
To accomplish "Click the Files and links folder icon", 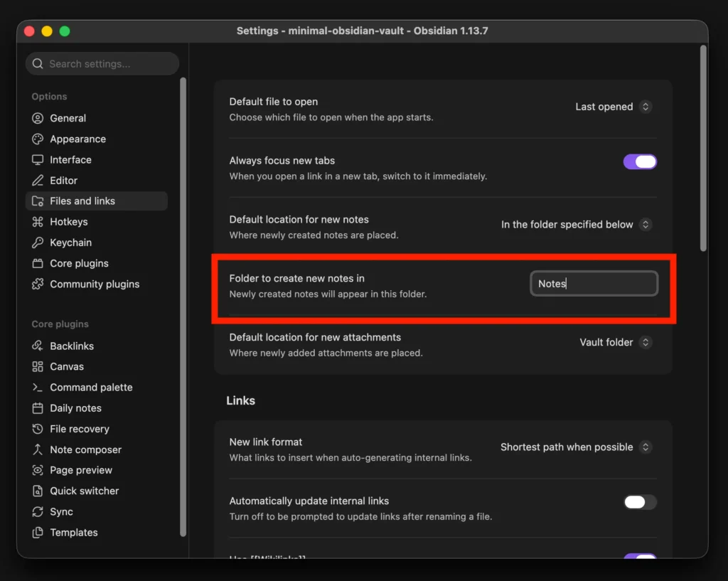I will point(38,201).
